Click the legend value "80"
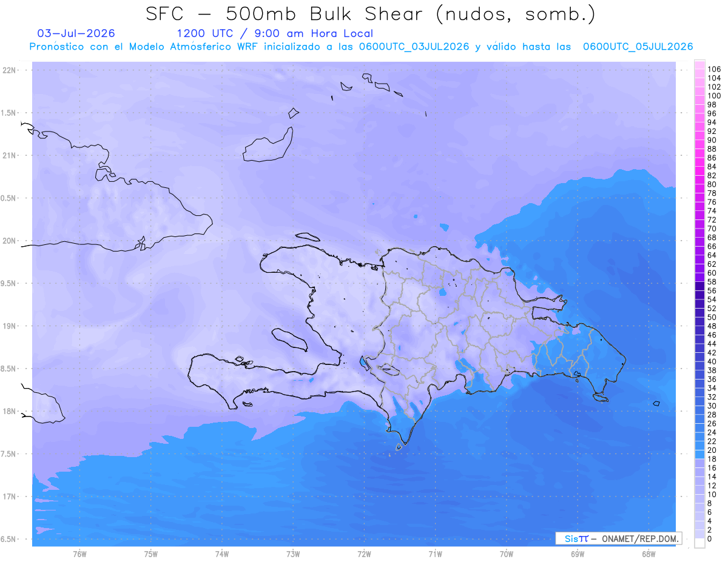728x562 pixels. [x=712, y=185]
